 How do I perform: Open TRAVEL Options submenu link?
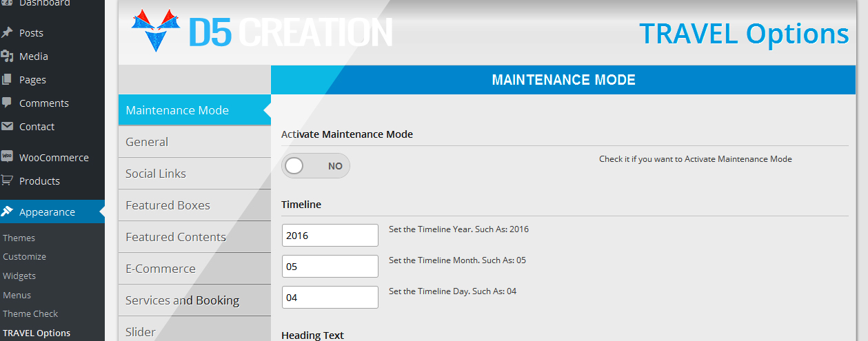[37, 333]
